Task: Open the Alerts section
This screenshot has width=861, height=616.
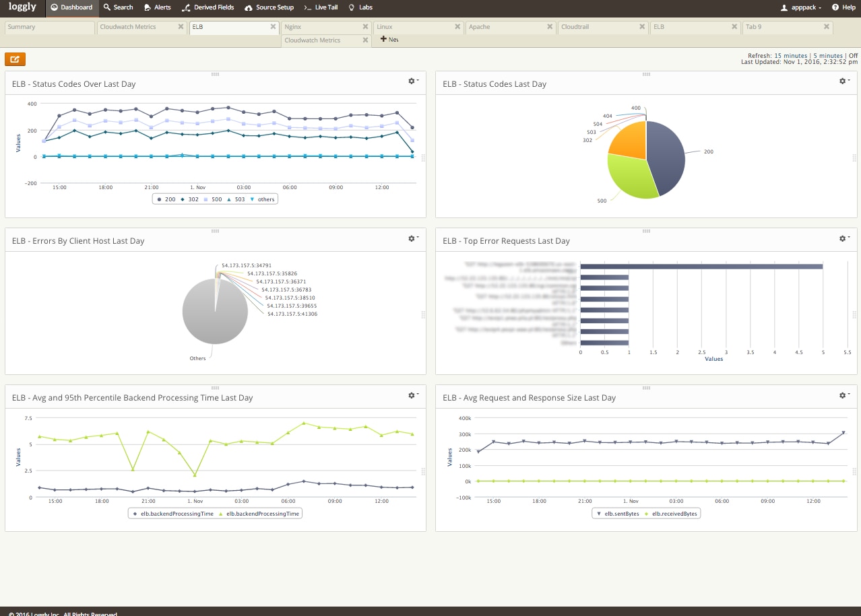Action: click(158, 7)
